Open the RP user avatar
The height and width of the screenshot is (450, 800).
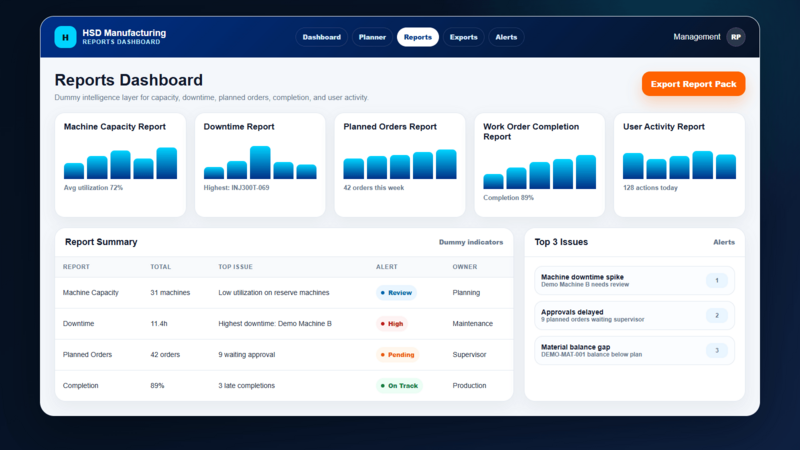(736, 37)
